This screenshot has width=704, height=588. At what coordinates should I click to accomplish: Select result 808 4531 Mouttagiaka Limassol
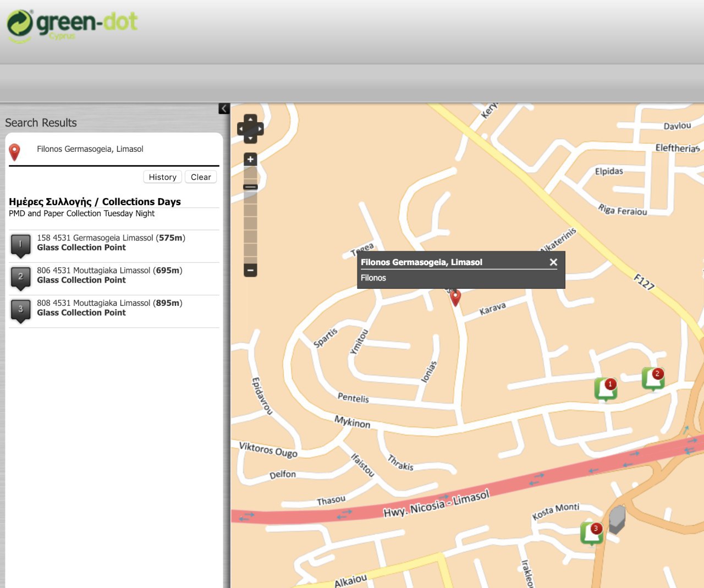coord(109,307)
